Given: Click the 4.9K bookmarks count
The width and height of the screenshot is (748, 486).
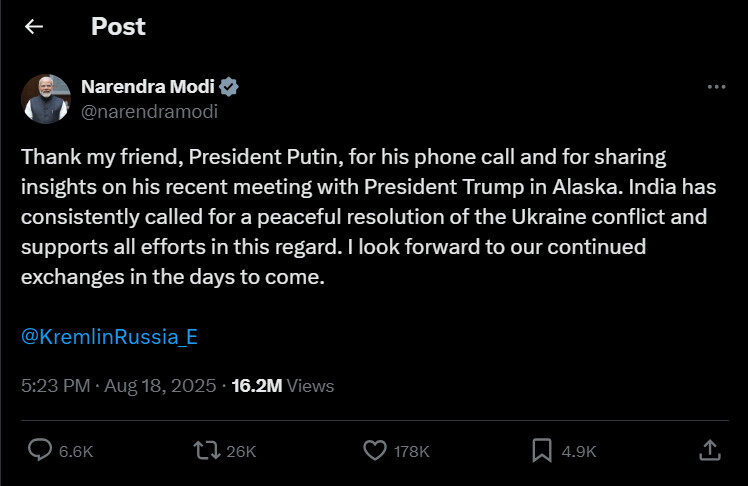Looking at the screenshot, I should 579,452.
